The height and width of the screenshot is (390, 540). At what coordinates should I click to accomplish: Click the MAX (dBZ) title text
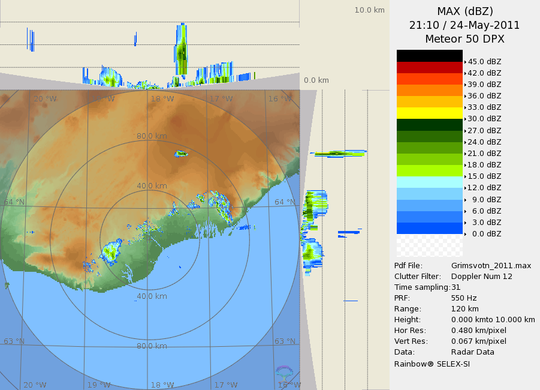tap(465, 11)
